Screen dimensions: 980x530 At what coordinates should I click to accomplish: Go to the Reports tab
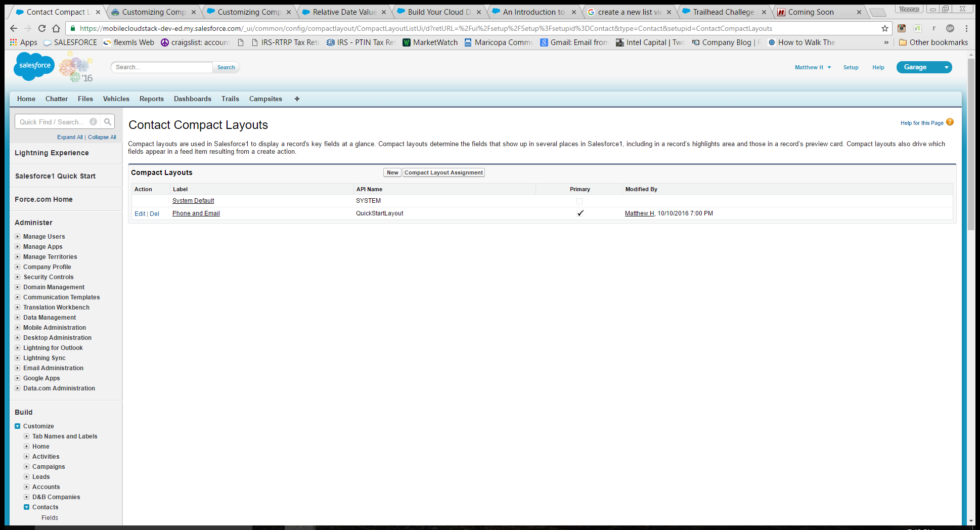point(152,99)
